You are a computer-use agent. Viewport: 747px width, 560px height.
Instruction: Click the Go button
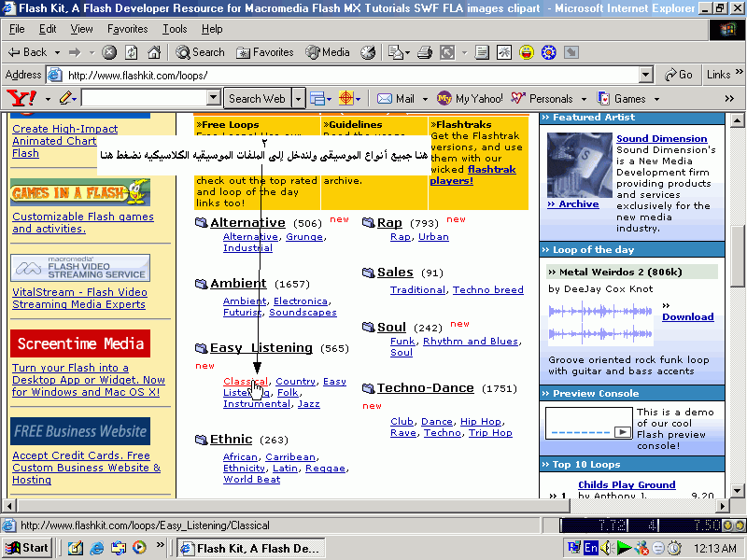pyautogui.click(x=679, y=75)
